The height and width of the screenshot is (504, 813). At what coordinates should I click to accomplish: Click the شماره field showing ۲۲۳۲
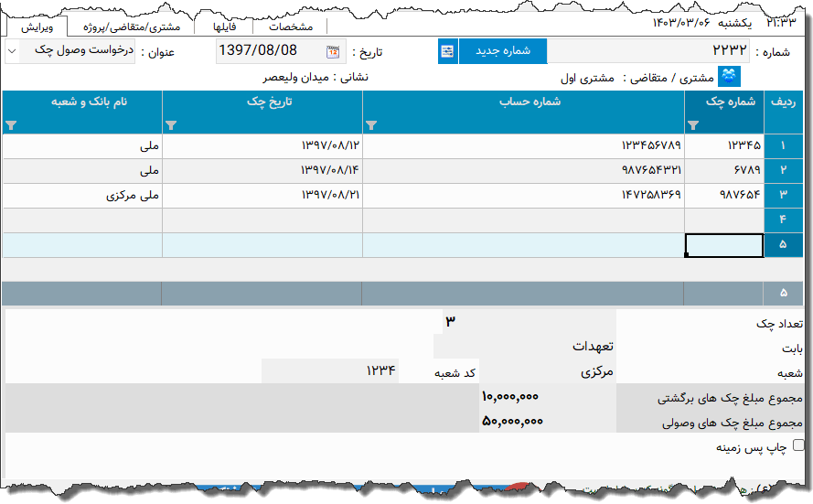coord(648,51)
